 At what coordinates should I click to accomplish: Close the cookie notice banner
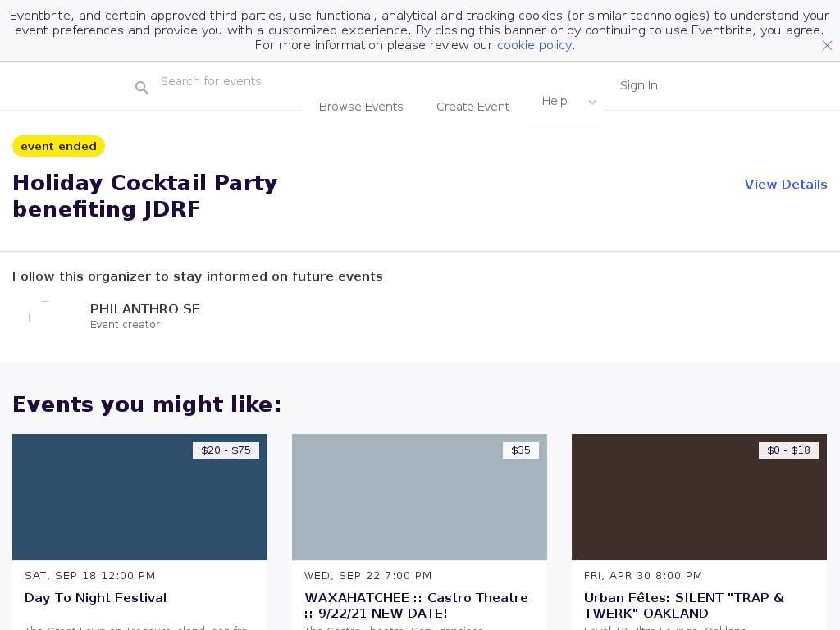pyautogui.click(x=827, y=46)
